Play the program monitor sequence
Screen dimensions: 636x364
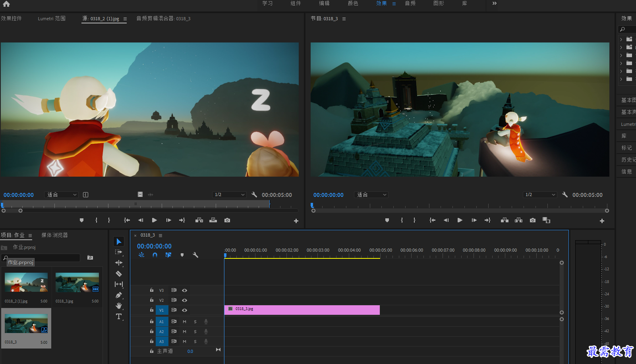[x=460, y=220]
